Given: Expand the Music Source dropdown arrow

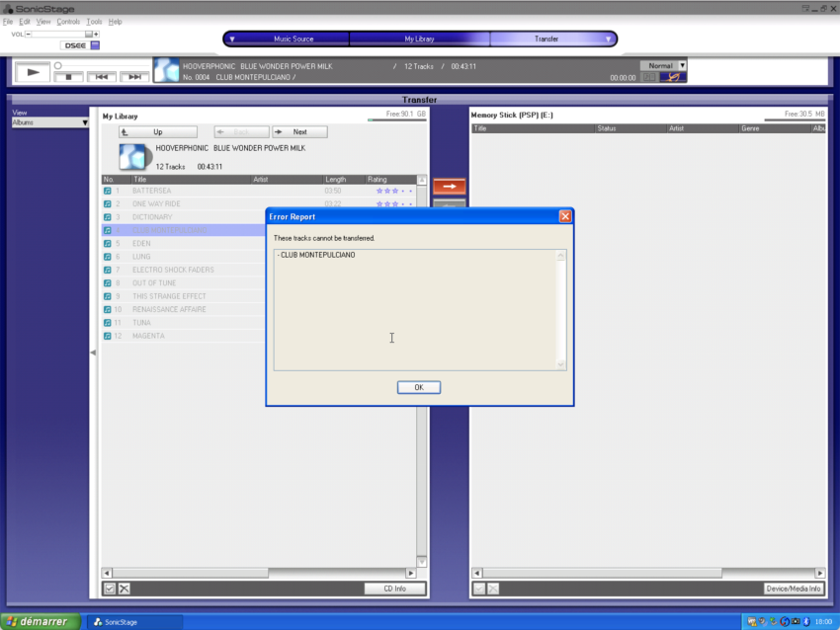Looking at the screenshot, I should click(232, 39).
